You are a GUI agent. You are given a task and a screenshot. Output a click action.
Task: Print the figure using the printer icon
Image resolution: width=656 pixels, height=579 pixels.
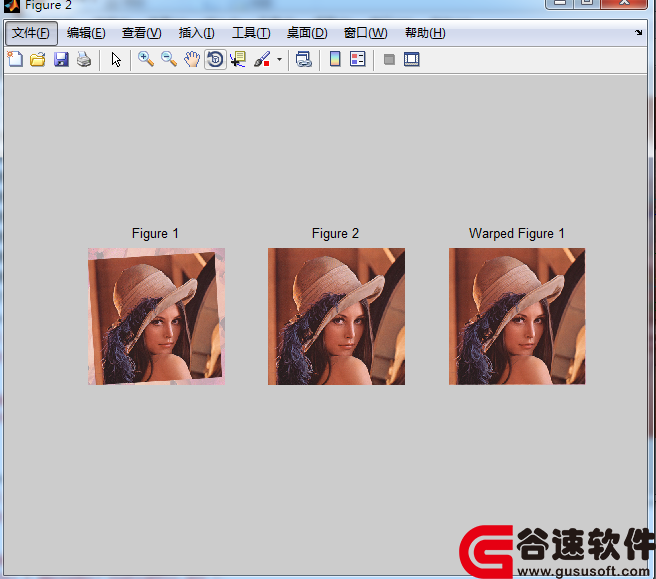[84, 59]
